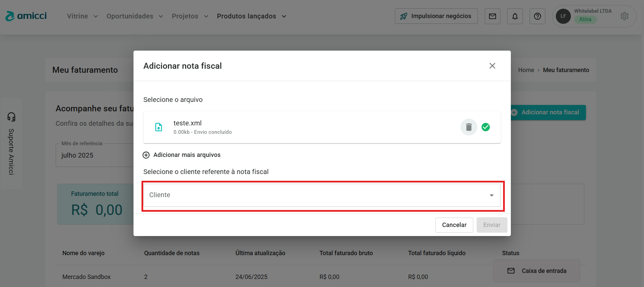Click the Home breadcrumb link
The height and width of the screenshot is (287, 644).
526,70
